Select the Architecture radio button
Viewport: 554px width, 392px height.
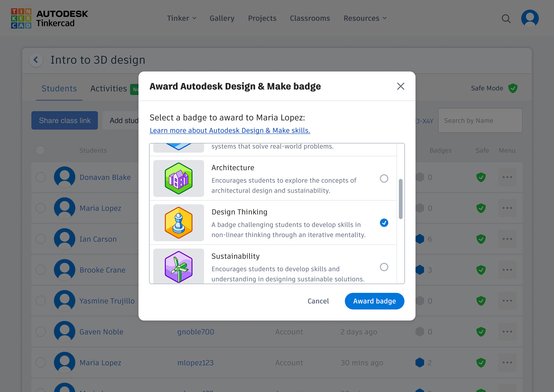(384, 178)
